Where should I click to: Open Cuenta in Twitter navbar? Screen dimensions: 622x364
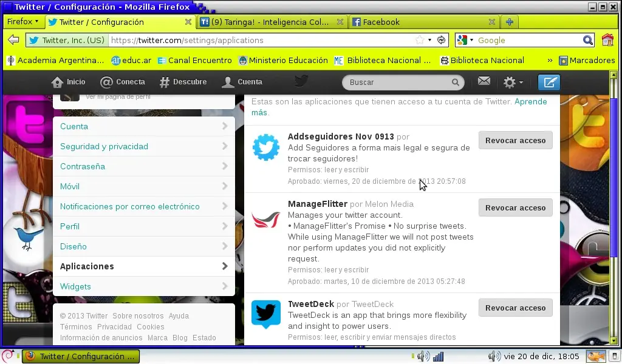pos(242,82)
